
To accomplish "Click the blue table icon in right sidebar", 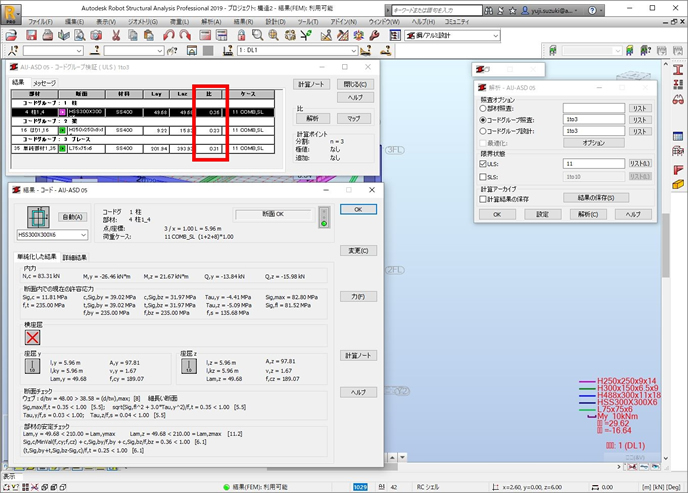I will point(678,136).
